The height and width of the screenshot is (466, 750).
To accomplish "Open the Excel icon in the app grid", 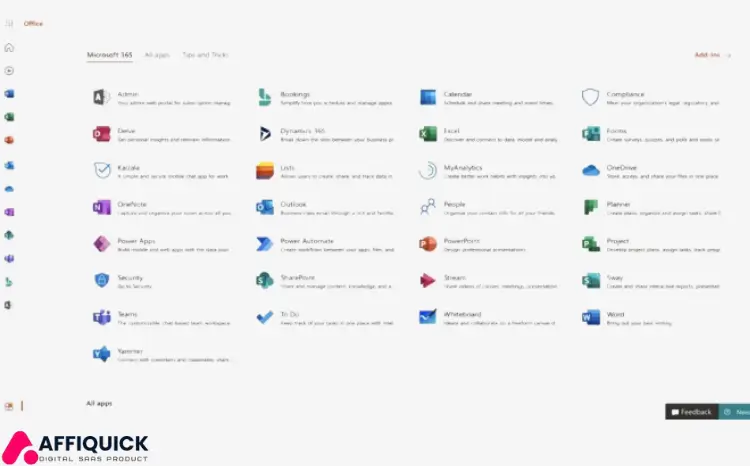I will coord(428,134).
